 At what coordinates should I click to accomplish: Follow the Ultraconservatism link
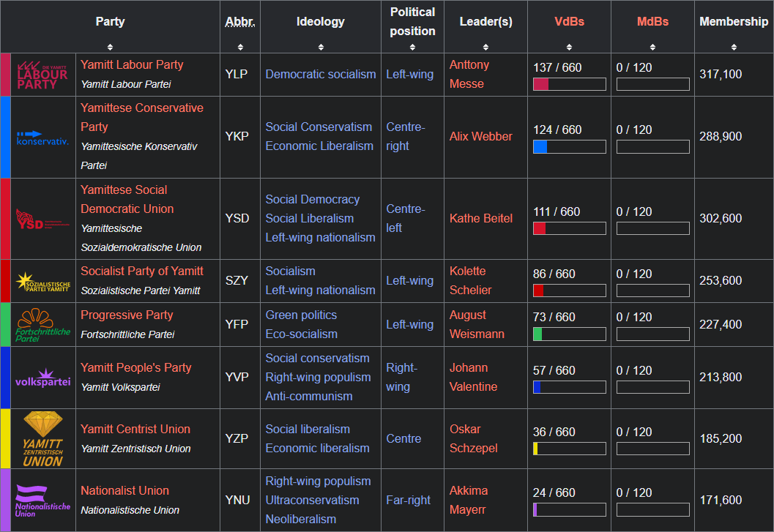pyautogui.click(x=312, y=500)
